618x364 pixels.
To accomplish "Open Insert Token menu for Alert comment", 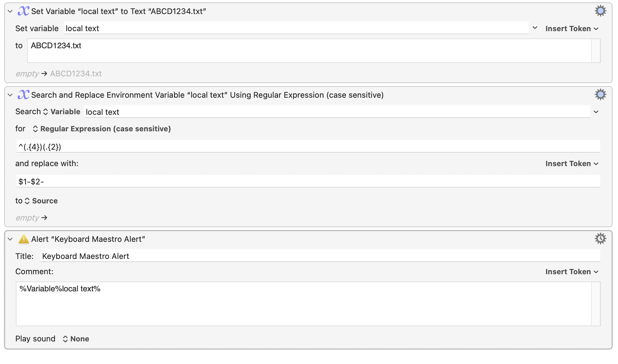I will [x=572, y=272].
